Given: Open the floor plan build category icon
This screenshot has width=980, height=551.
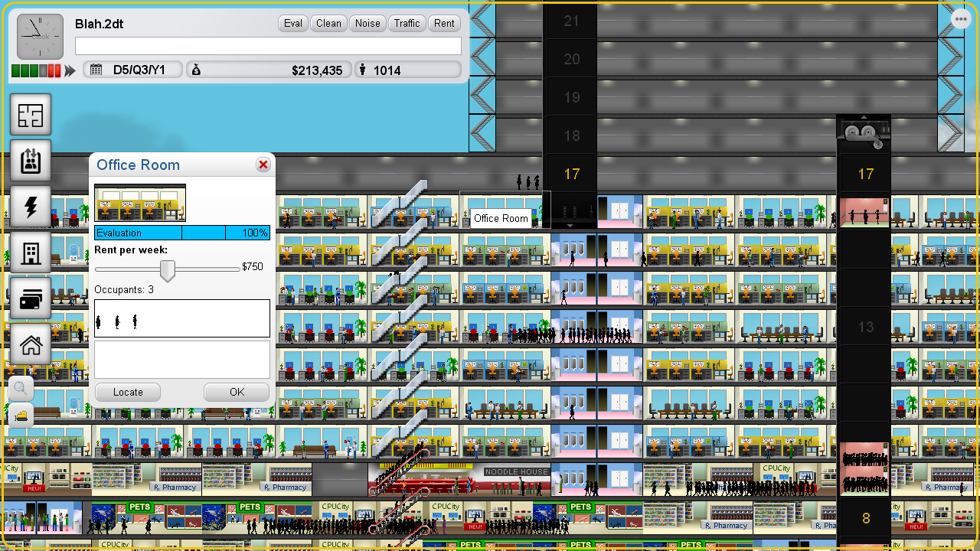Looking at the screenshot, I should [31, 115].
